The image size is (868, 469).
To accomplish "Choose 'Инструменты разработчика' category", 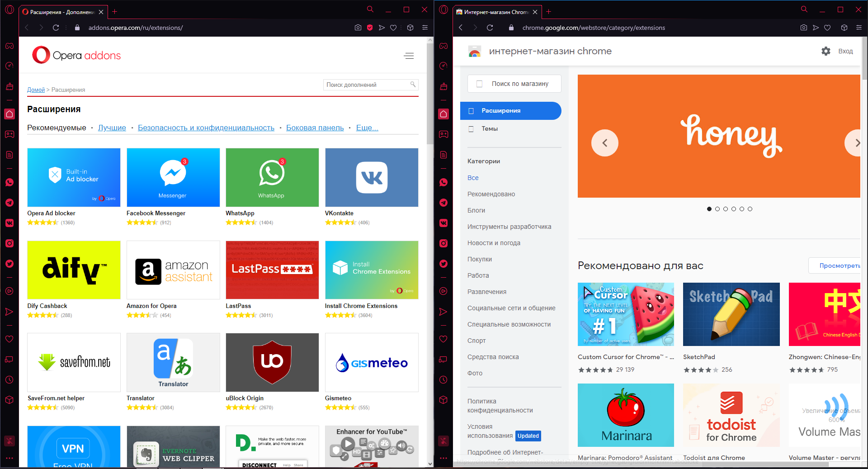I will 509,227.
